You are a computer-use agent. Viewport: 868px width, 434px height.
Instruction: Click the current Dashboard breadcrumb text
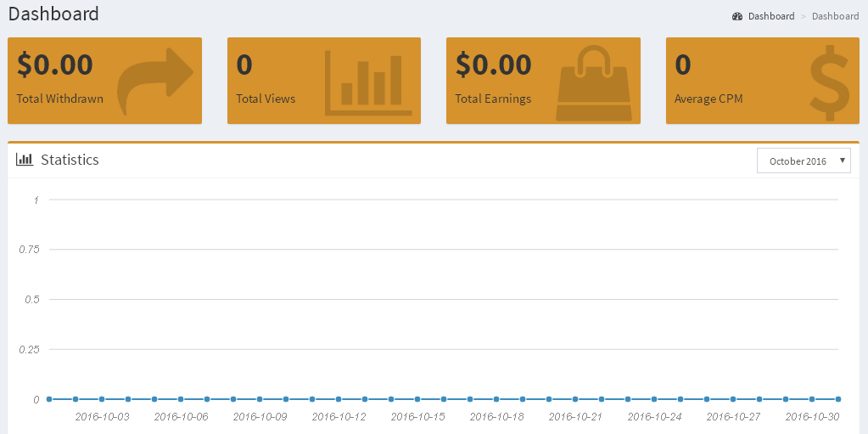[x=835, y=16]
